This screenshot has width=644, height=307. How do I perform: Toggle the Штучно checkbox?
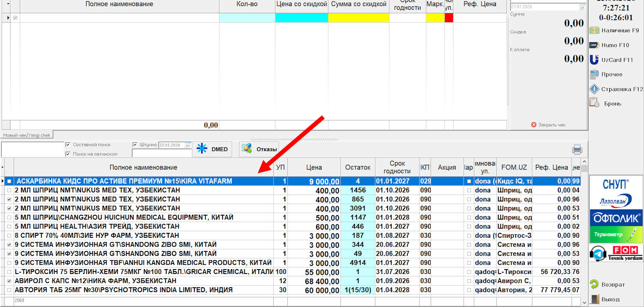tap(135, 145)
